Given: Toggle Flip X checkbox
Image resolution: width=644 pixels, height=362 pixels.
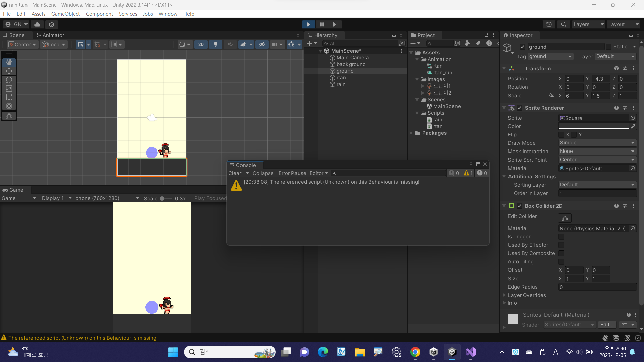Looking at the screenshot, I should tap(561, 135).
